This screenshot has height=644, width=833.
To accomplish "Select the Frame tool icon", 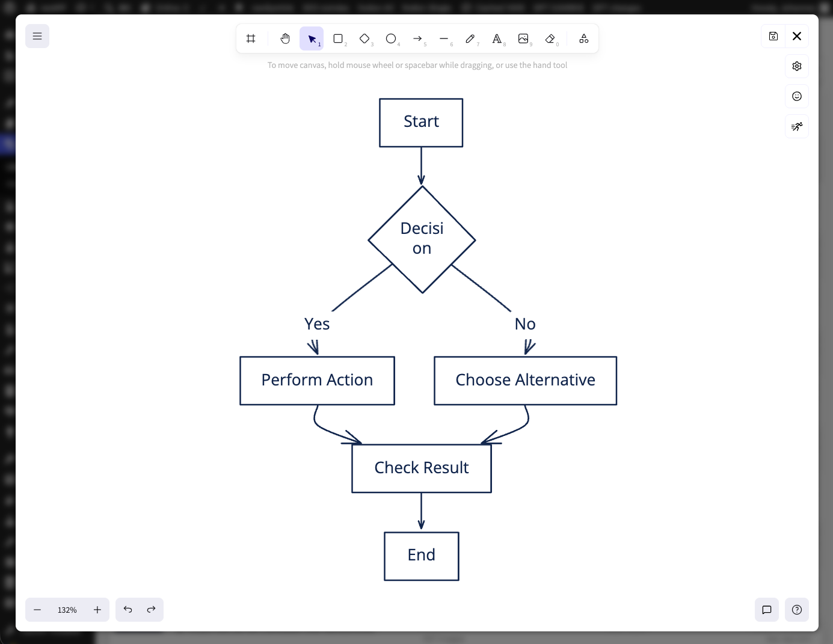I will click(x=251, y=38).
